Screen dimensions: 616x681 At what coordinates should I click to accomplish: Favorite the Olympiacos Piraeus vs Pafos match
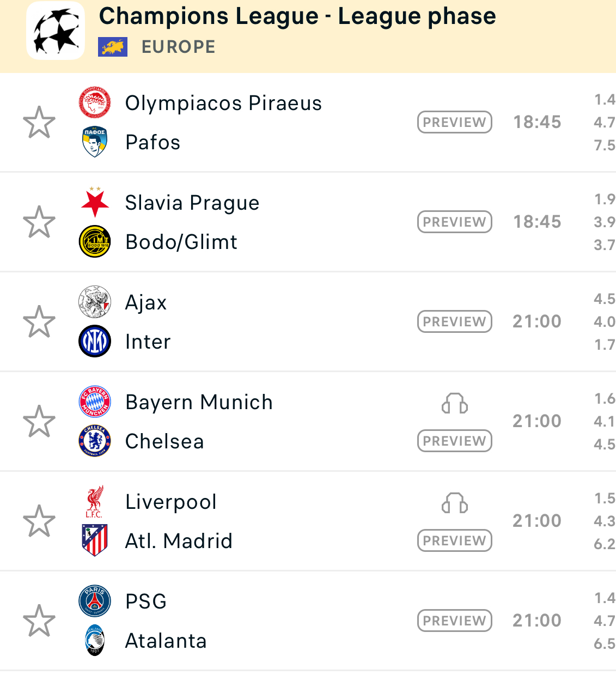click(x=39, y=122)
